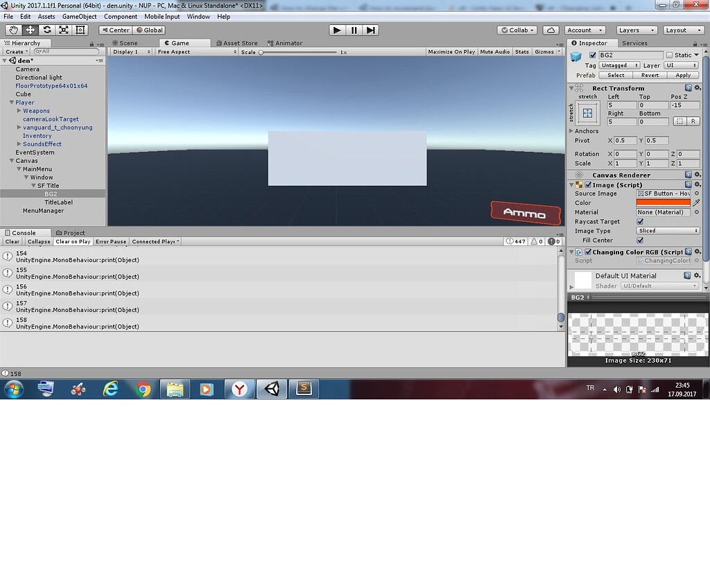The height and width of the screenshot is (588, 710).
Task: Open the Image Type dropdown set to Sliced
Action: 667,230
